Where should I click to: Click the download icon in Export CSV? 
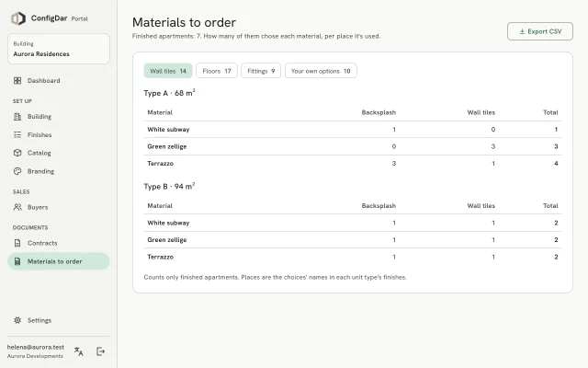tap(522, 31)
